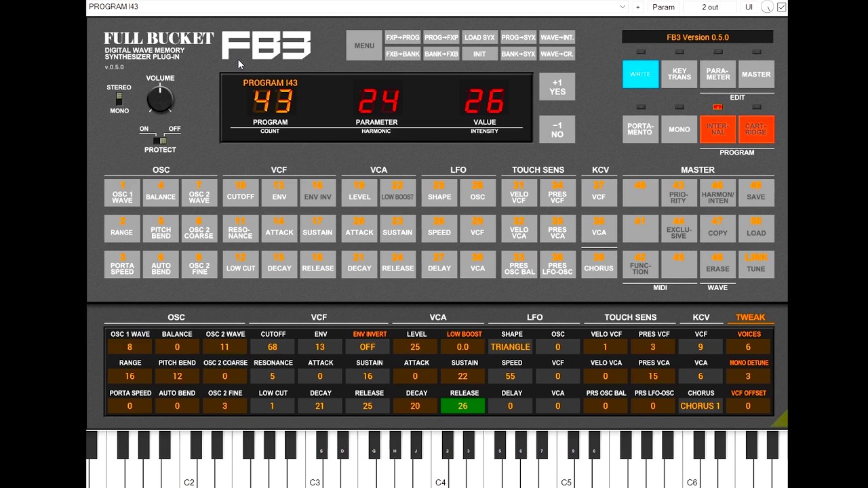Select the INTERNAL program bank
Screen dimensions: 868x488
(x=717, y=129)
